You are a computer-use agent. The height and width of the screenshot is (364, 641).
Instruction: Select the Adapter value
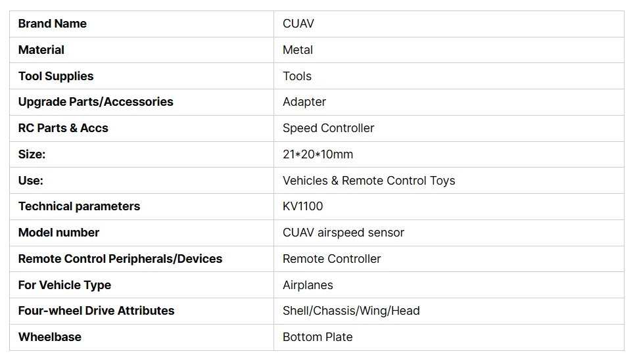click(x=304, y=102)
